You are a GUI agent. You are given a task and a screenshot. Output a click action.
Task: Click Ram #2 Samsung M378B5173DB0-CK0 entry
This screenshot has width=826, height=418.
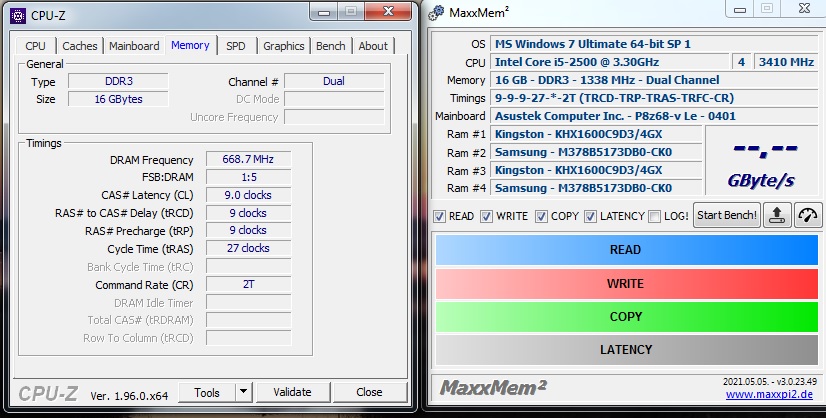click(x=596, y=152)
